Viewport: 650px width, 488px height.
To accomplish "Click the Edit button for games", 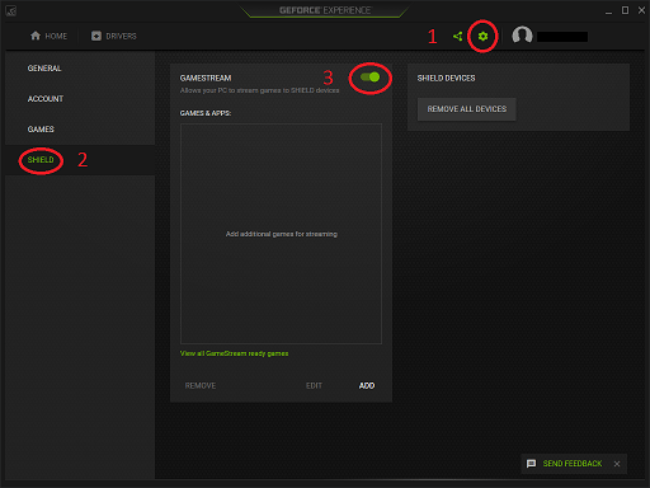I will point(314,385).
